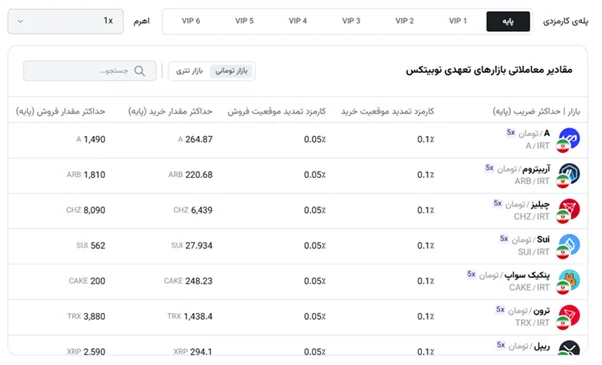
Task: Click column header حداکثر مقدار فروش (پایه)
Action: tap(60, 111)
